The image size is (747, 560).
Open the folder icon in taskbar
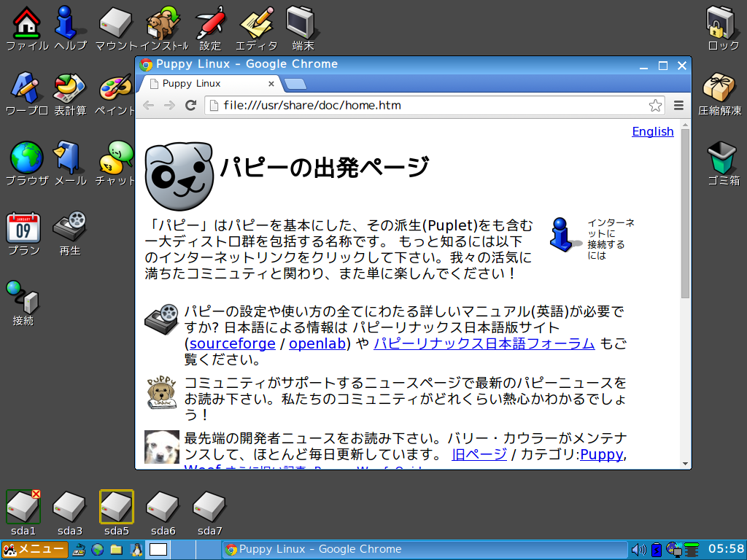[116, 550]
